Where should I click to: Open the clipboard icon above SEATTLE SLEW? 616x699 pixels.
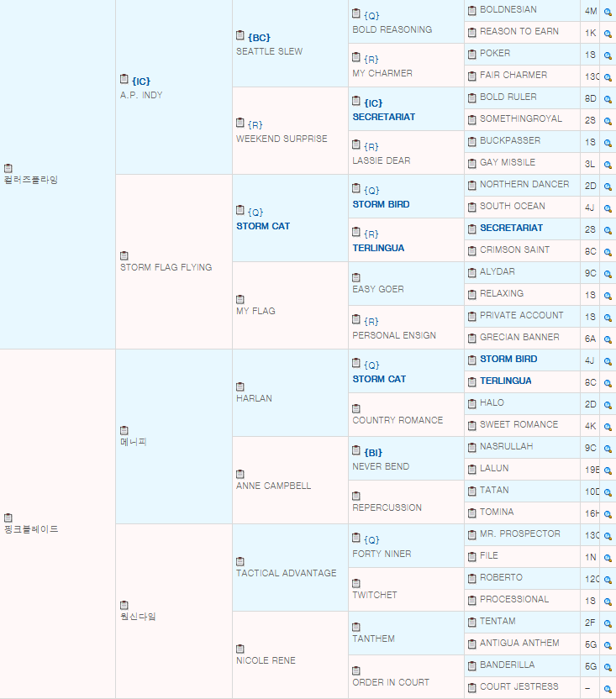coord(240,35)
